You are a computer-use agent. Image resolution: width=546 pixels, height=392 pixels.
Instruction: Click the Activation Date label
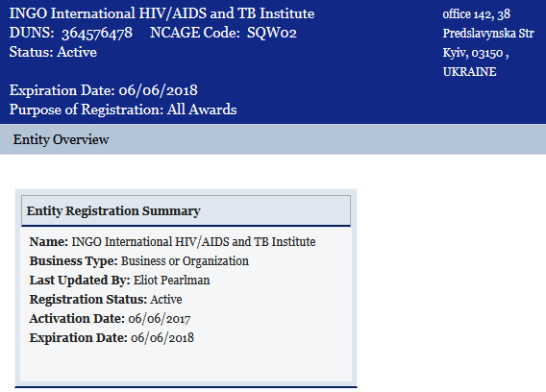click(77, 318)
